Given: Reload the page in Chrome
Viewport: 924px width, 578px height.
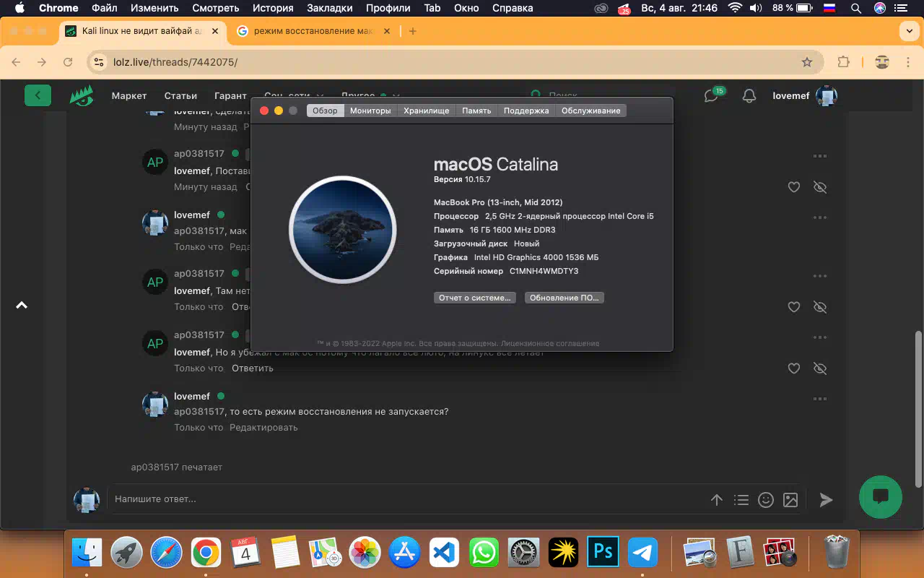Looking at the screenshot, I should pos(68,62).
